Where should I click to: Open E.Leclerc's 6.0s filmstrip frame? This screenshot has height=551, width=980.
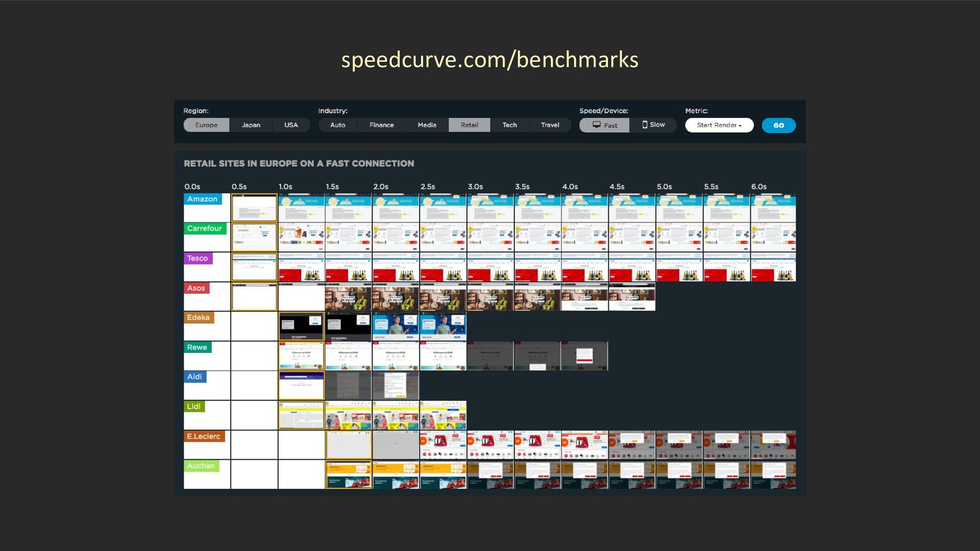[773, 445]
